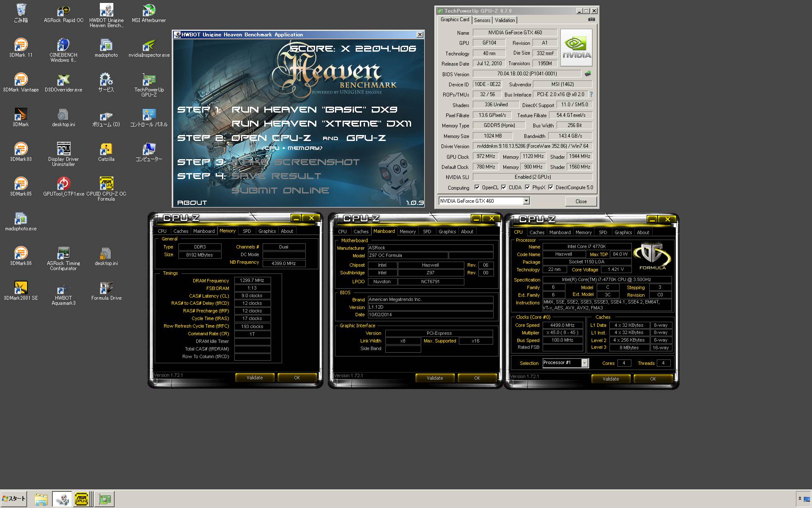Screen dimensions: 812x508
Task: Open SPD tab in the Memory CPU-Z window
Action: coord(247,231)
